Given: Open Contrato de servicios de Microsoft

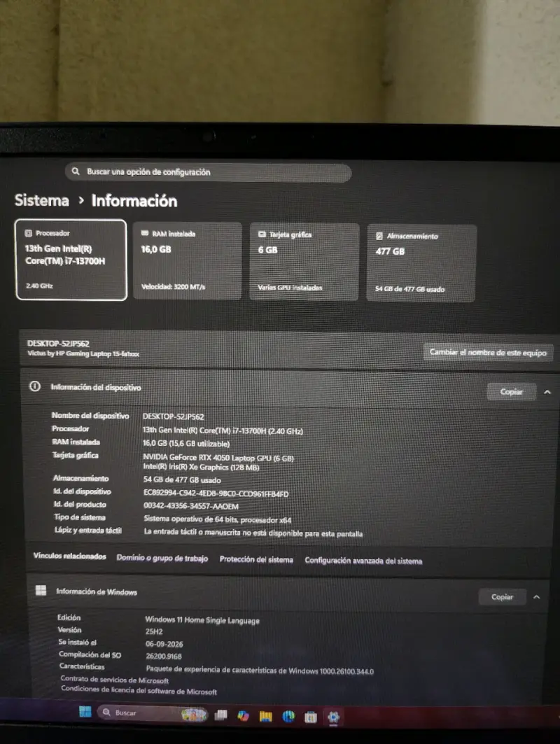Looking at the screenshot, I should (x=114, y=680).
